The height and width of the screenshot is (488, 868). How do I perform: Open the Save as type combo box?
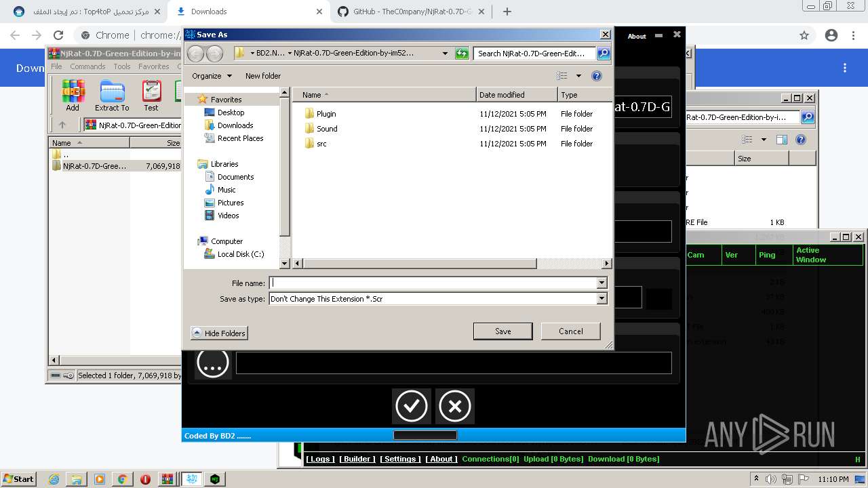pos(438,299)
